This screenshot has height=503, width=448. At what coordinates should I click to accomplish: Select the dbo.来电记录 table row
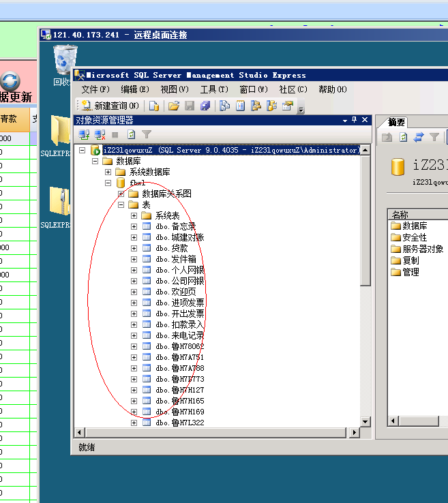tap(180, 335)
